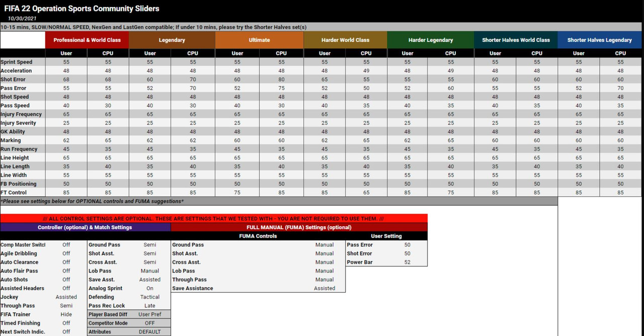The width and height of the screenshot is (644, 336).
Task: Select the orange Ultimate column header
Action: pyautogui.click(x=259, y=40)
